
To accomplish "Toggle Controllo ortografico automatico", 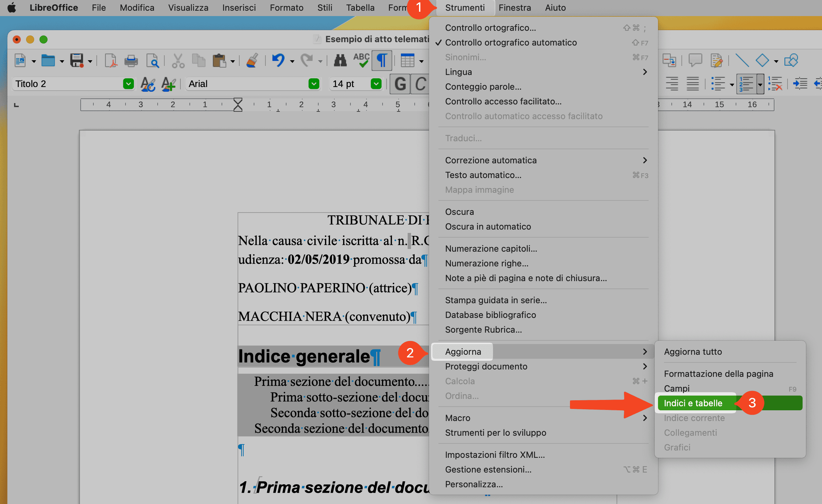I will tap(511, 43).
